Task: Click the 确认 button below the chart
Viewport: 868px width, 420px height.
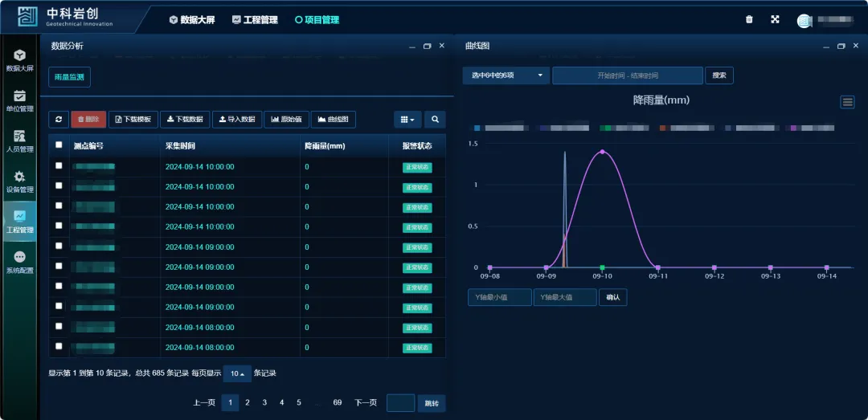Action: coord(612,297)
